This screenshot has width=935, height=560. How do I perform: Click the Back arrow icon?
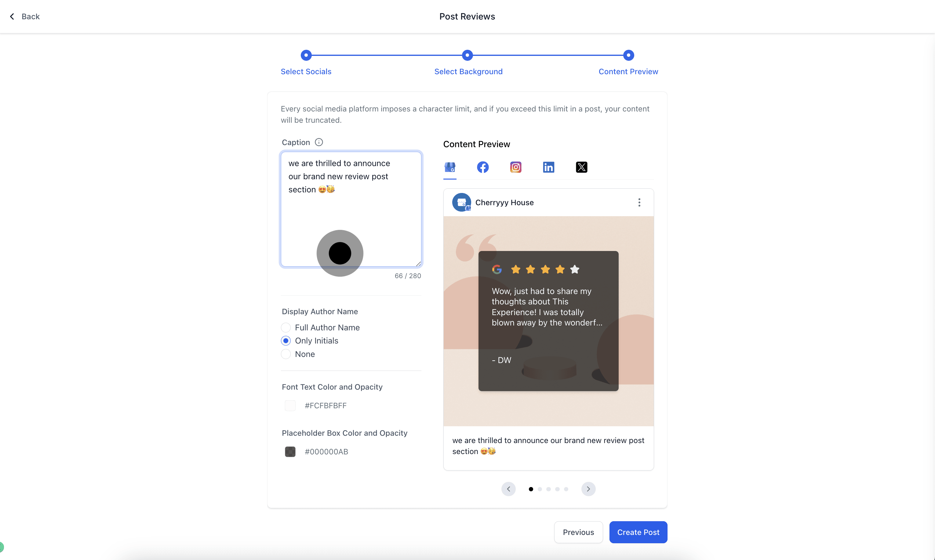[12, 16]
